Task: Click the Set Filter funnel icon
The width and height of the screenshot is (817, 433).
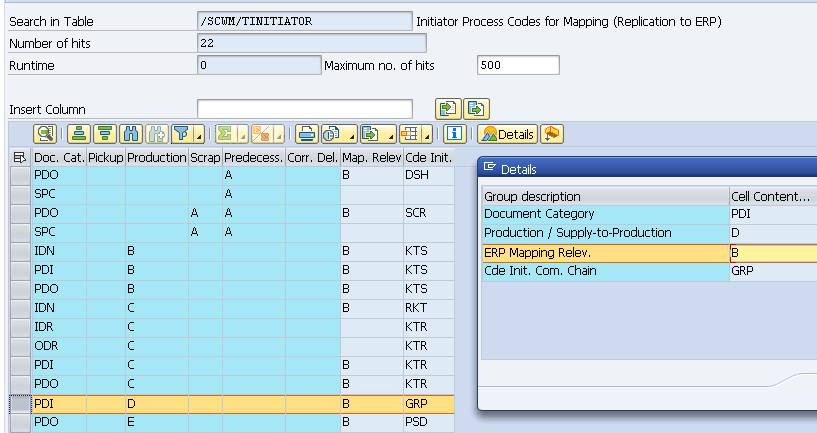Action: [180, 134]
